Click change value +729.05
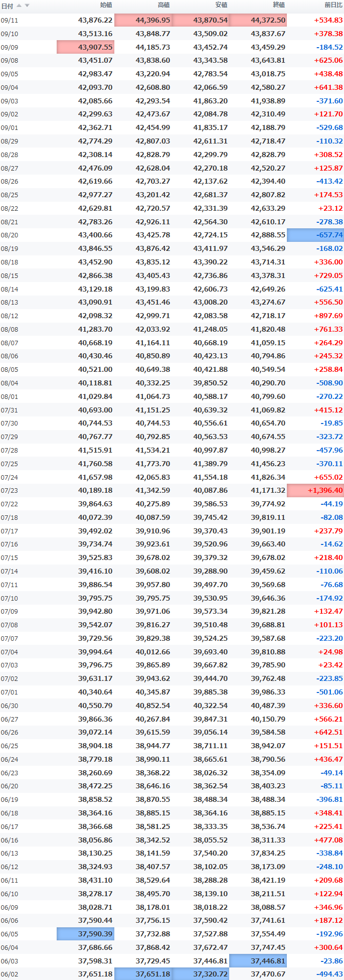This screenshot has height=980, width=344. 328,275
